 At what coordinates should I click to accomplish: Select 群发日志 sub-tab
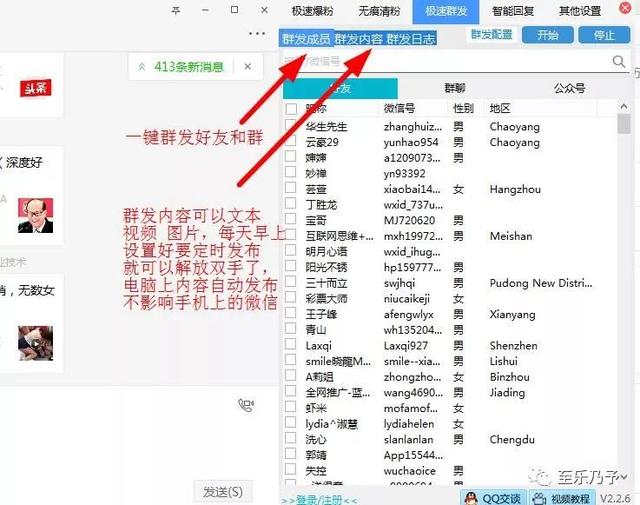click(x=411, y=39)
